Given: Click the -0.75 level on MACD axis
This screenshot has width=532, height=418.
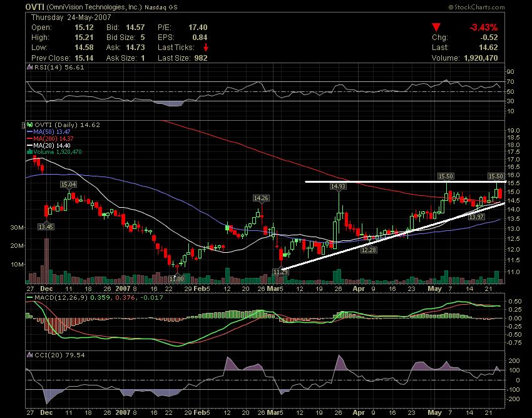Looking at the screenshot, I should [514, 343].
